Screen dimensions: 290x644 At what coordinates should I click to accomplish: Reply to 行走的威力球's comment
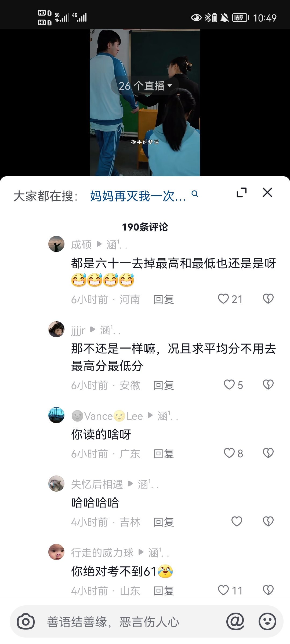[164, 591]
